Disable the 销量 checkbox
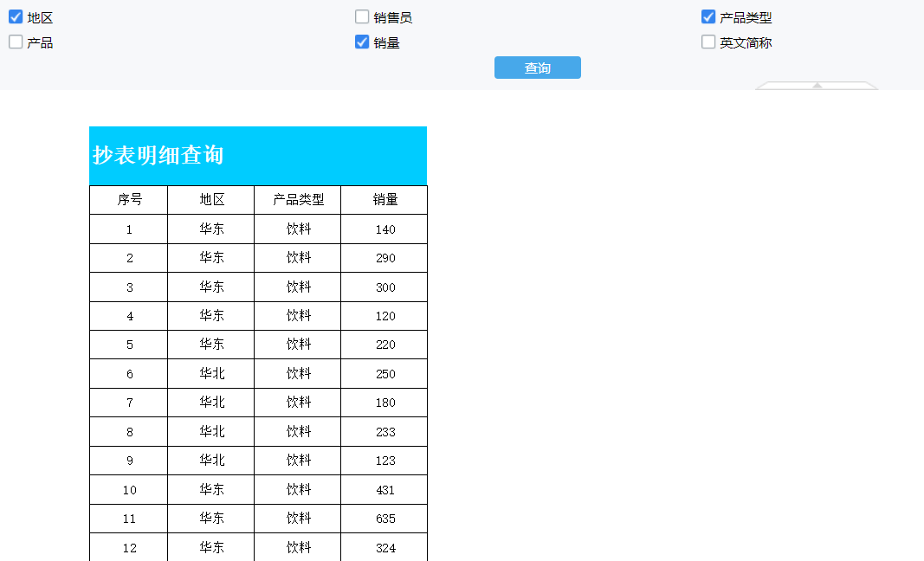Screen dimensions: 924x561 [x=362, y=42]
